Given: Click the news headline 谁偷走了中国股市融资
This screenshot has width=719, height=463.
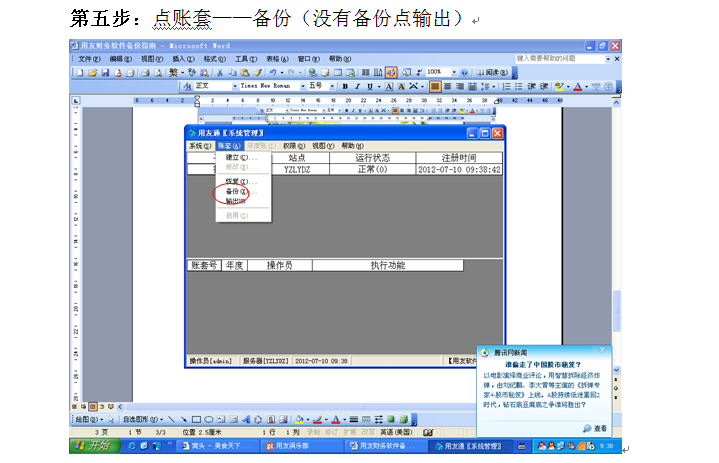Looking at the screenshot, I should pos(543,365).
